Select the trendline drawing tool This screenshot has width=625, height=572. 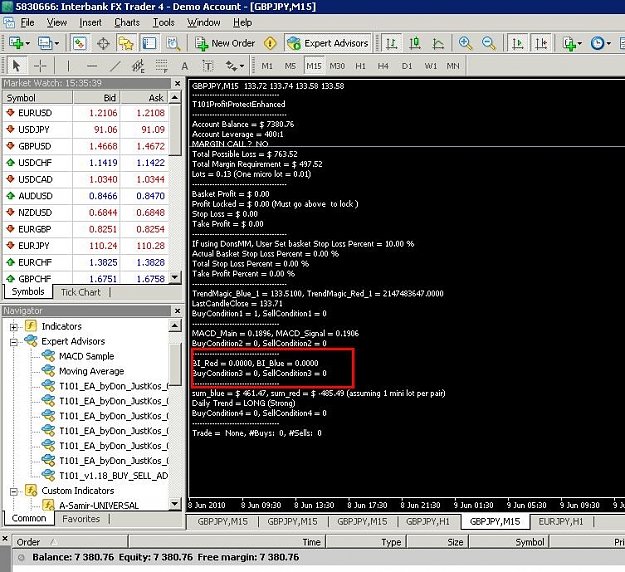tap(115, 66)
